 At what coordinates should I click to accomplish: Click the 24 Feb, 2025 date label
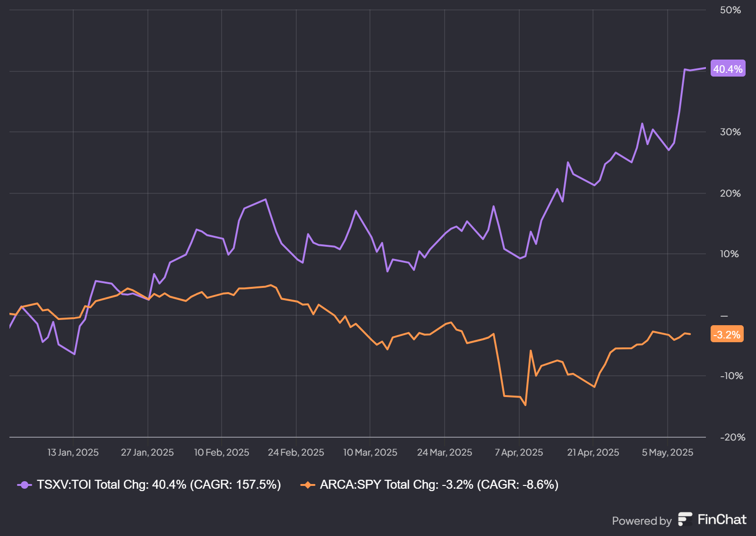(x=296, y=452)
